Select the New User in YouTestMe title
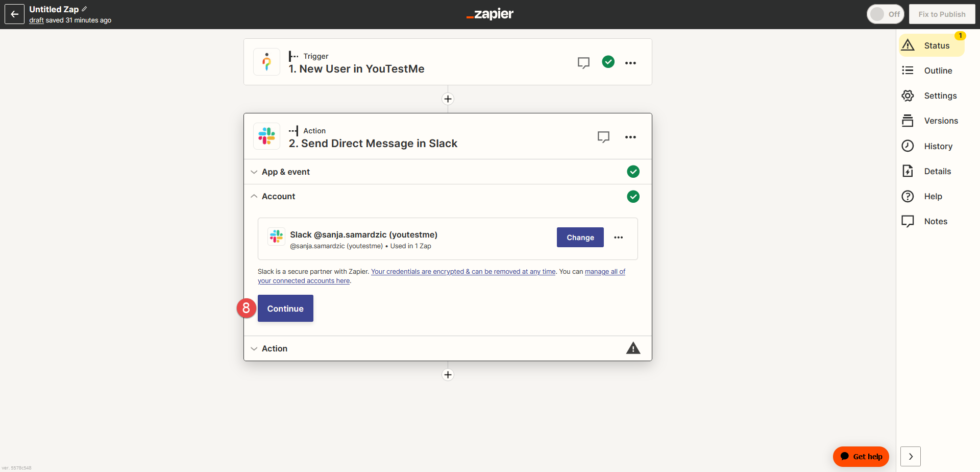 [356, 69]
